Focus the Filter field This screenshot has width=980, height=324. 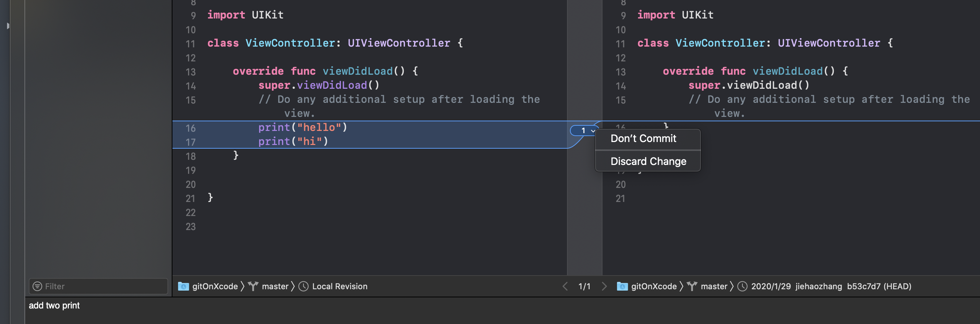(98, 286)
